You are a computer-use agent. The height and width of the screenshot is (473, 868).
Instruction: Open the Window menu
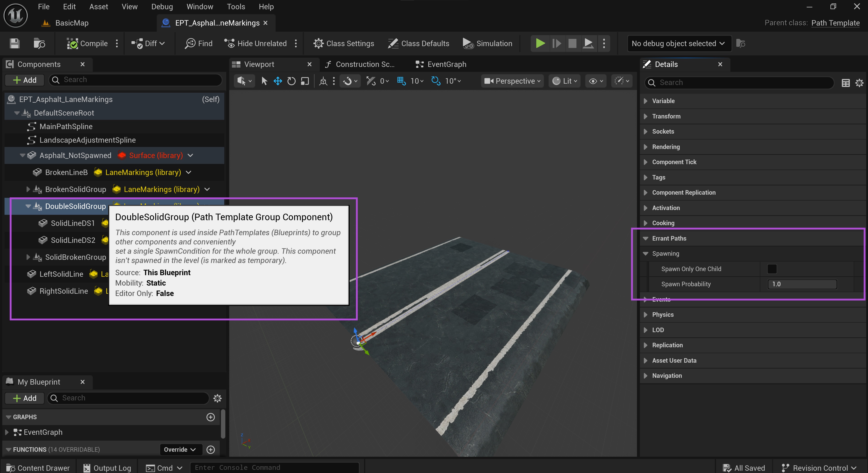(x=200, y=7)
